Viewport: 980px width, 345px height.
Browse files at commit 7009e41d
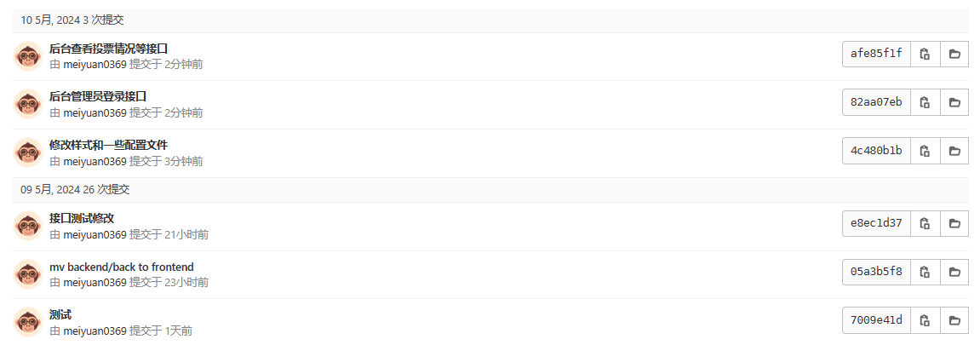[954, 320]
